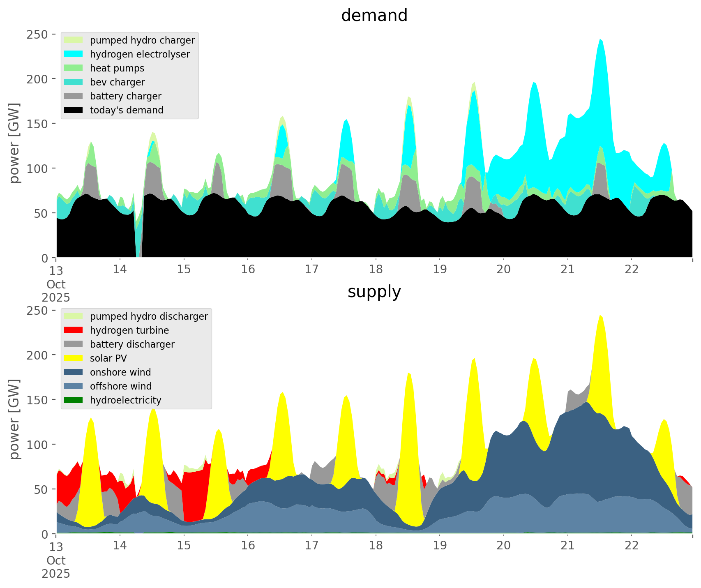Click the green hydroelectricity legend swatch

74,400
